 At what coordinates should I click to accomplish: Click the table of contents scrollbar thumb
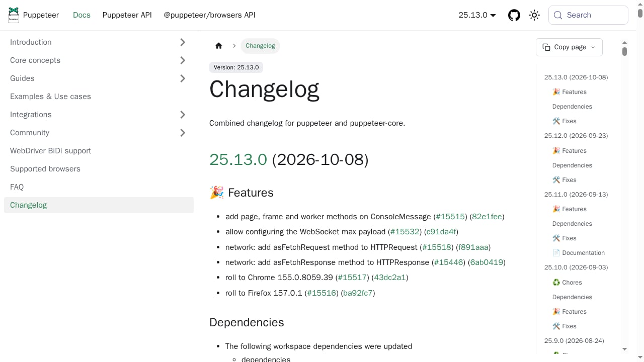(624, 51)
